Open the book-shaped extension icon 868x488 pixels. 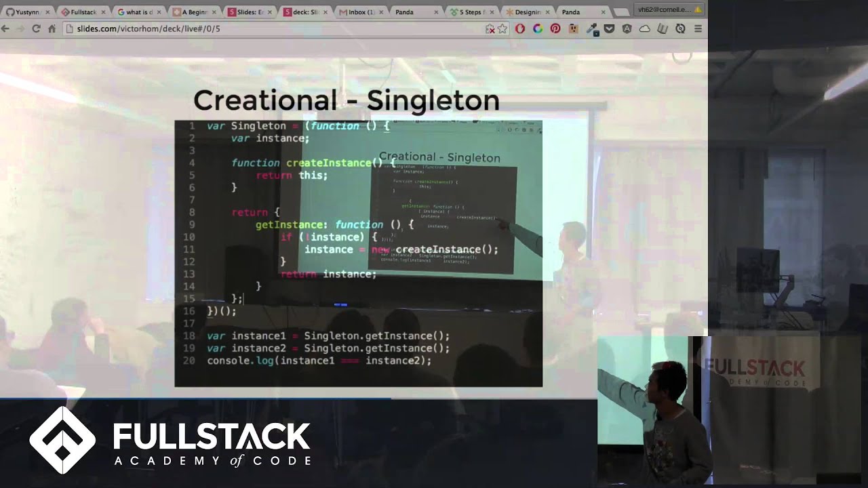pos(663,28)
